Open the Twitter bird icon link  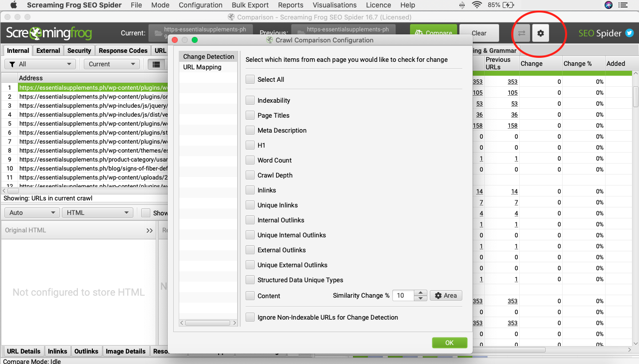(630, 33)
